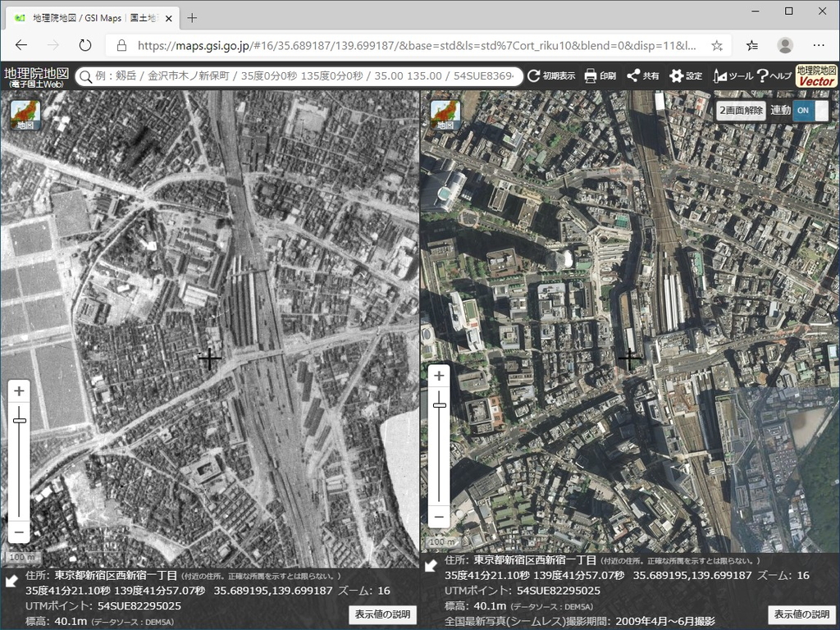Open the 共有 share menu

point(643,76)
